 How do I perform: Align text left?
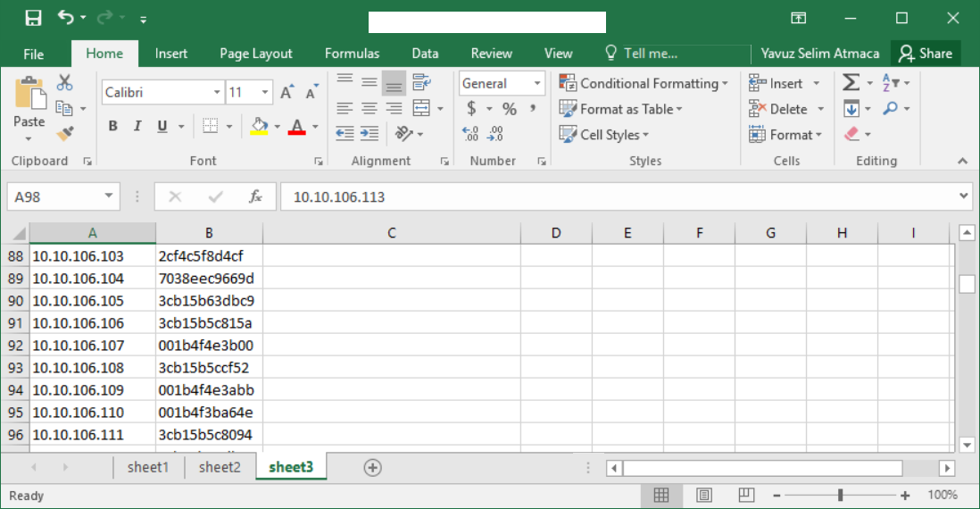click(345, 108)
